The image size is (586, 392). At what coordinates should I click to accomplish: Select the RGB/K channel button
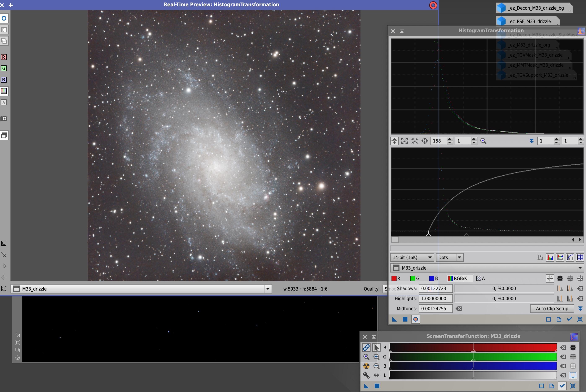point(460,278)
